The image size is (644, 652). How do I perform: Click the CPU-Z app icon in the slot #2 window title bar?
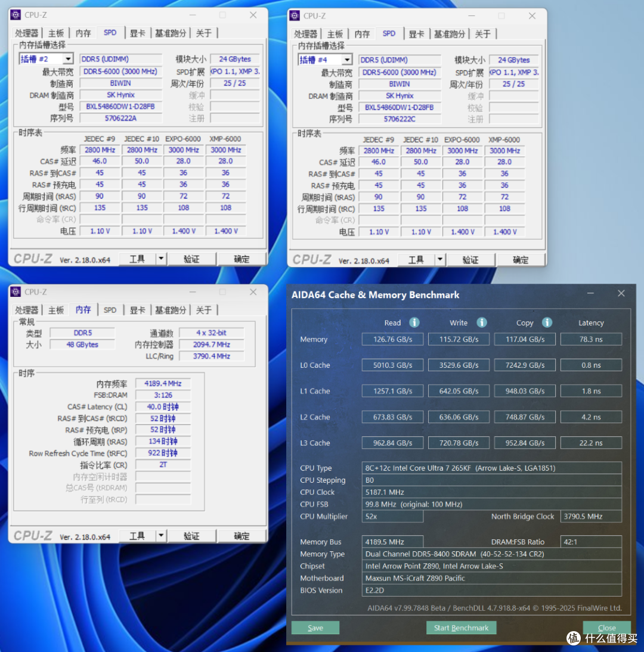pyautogui.click(x=16, y=15)
